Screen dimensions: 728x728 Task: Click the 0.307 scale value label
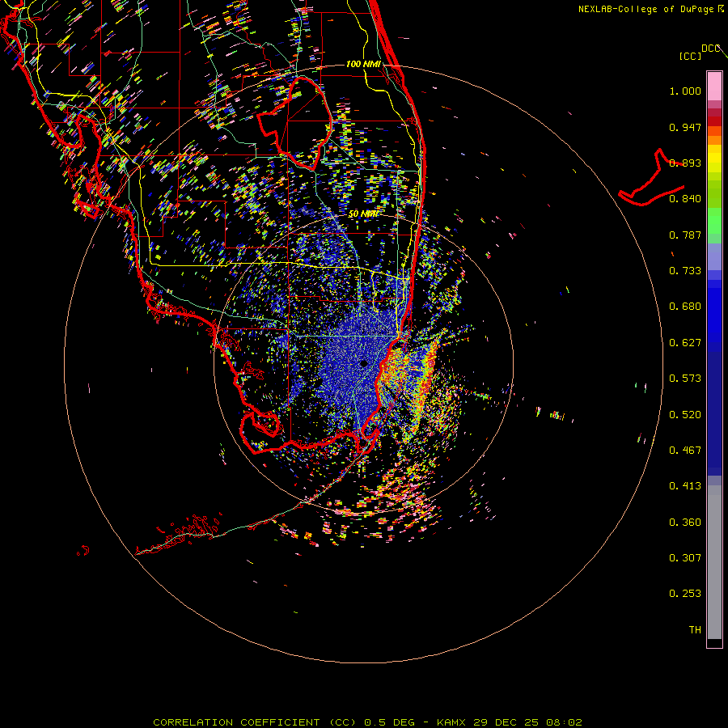[685, 558]
